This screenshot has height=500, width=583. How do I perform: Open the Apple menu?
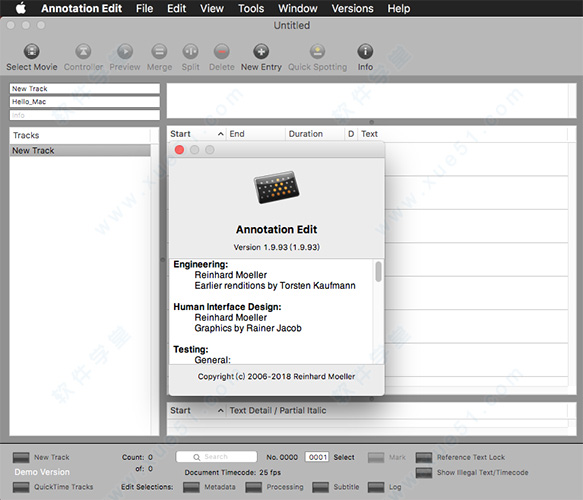point(21,8)
